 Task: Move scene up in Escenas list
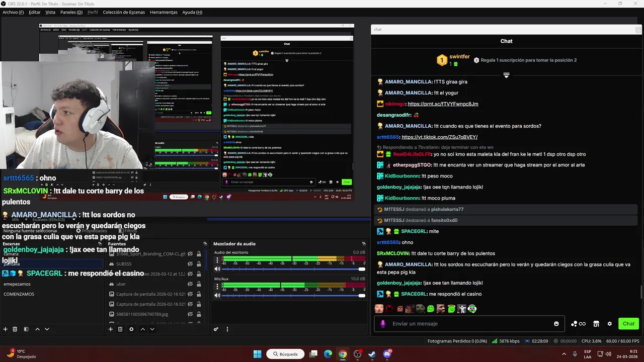pos(37,329)
